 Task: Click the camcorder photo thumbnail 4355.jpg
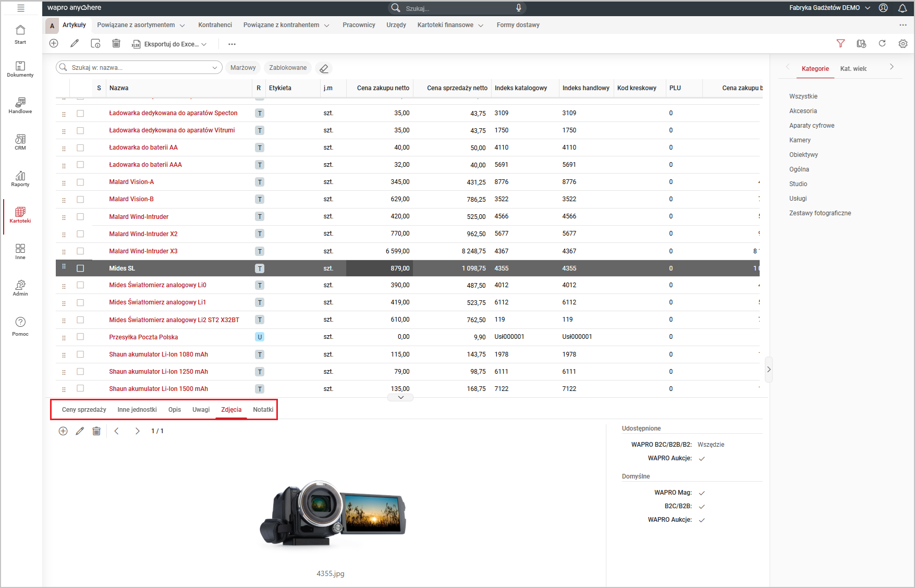click(333, 513)
